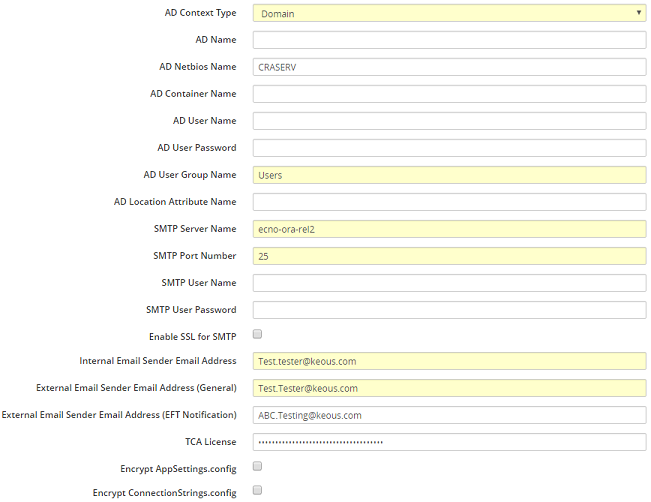This screenshot has height=502, width=651.
Task: Focus the AD Location Attribute Name field
Action: coord(449,202)
